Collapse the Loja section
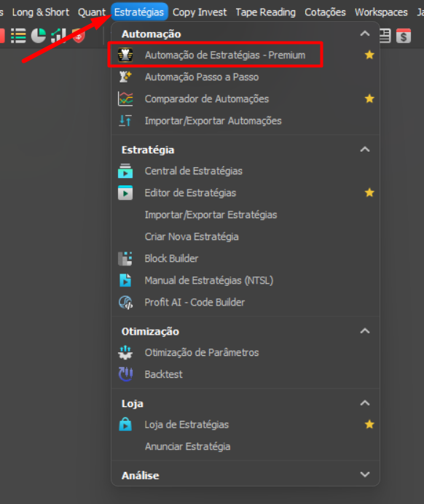Image resolution: width=424 pixels, height=504 pixels. pos(365,403)
